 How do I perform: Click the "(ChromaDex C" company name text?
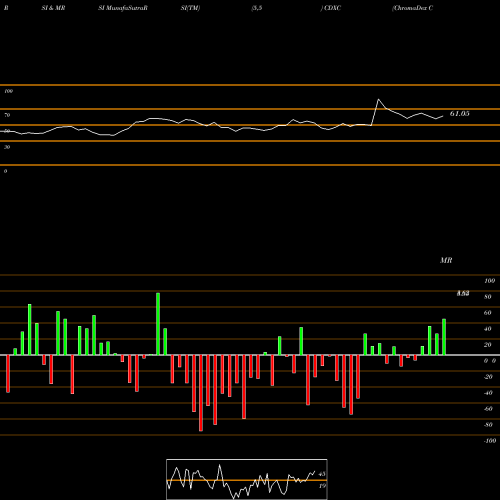click(x=413, y=8)
